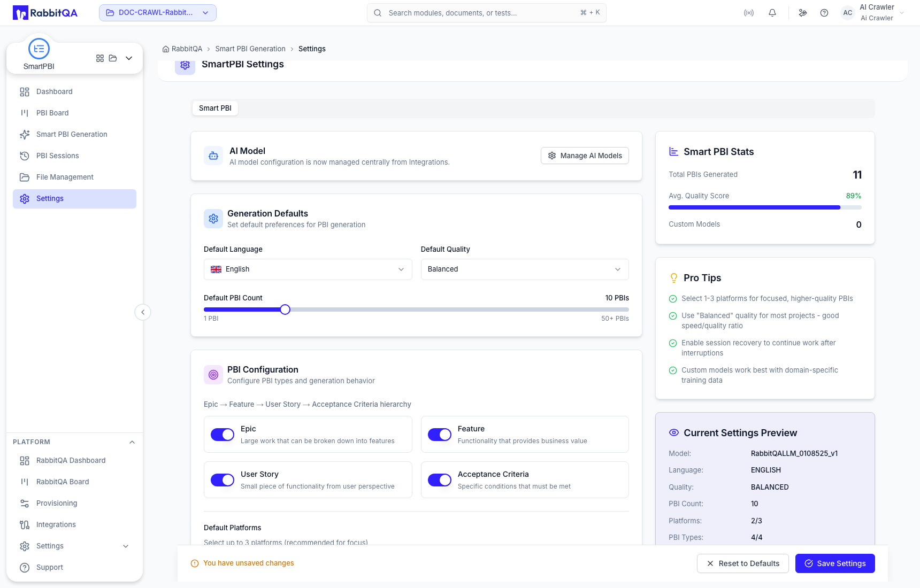Image resolution: width=920 pixels, height=588 pixels.
Task: Click the AC user avatar
Action: (x=848, y=13)
